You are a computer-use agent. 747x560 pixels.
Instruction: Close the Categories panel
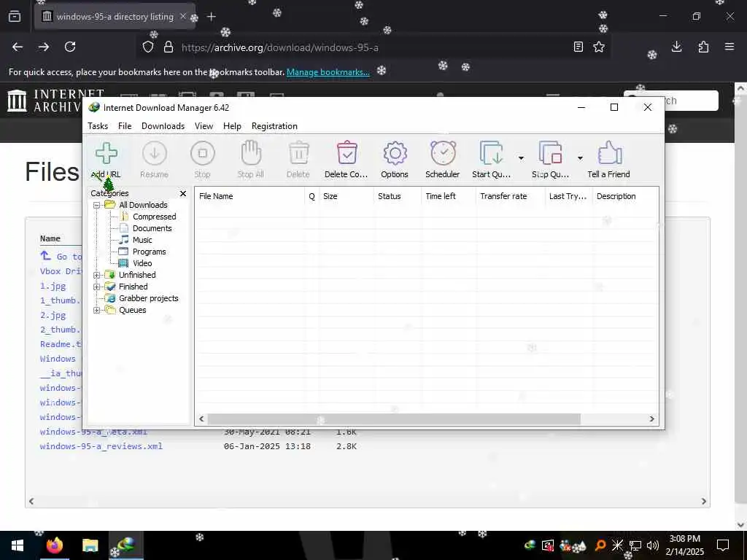(x=183, y=193)
